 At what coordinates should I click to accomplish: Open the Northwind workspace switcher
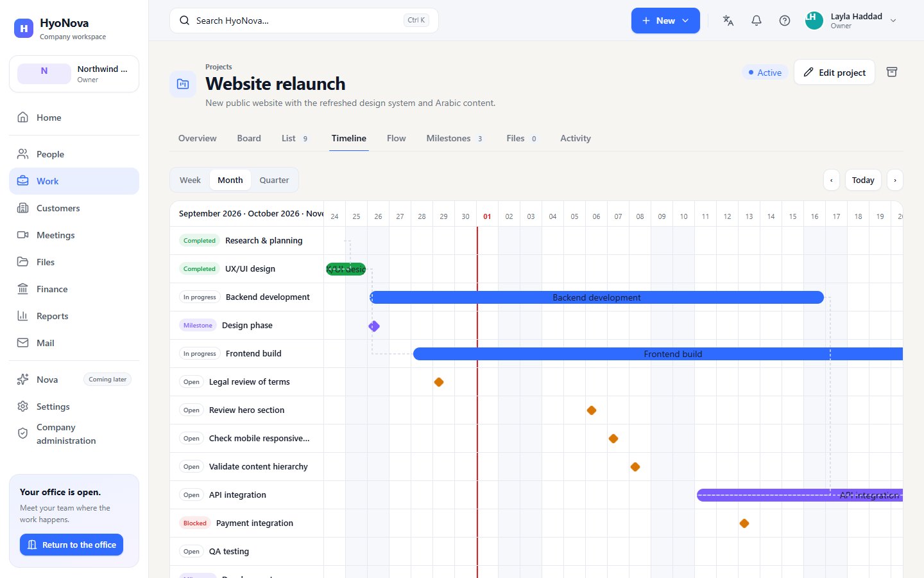74,74
